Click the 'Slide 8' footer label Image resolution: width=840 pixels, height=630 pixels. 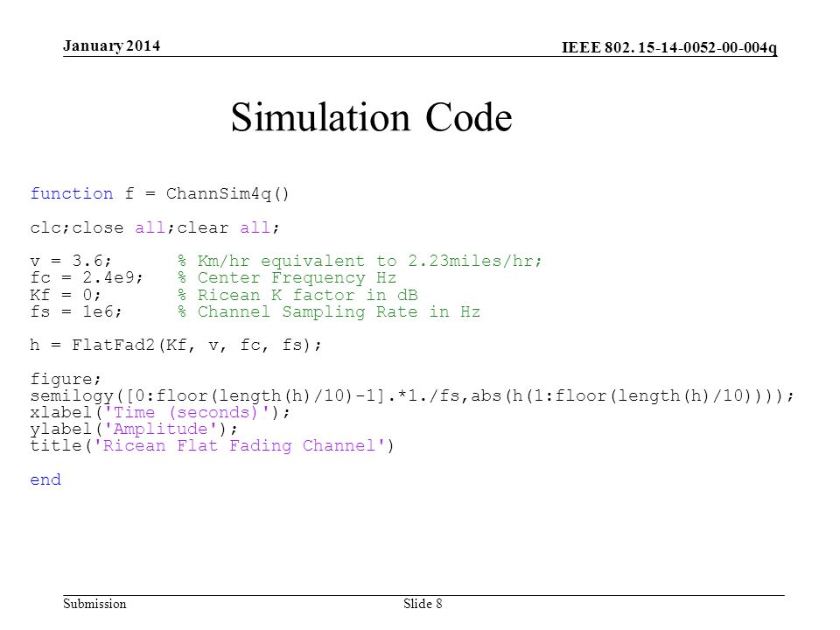point(423,604)
